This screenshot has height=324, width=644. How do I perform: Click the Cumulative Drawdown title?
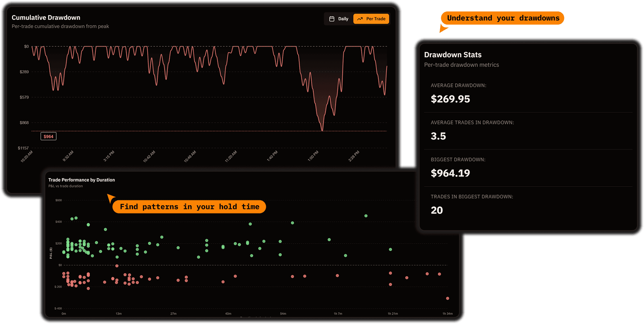coord(46,18)
